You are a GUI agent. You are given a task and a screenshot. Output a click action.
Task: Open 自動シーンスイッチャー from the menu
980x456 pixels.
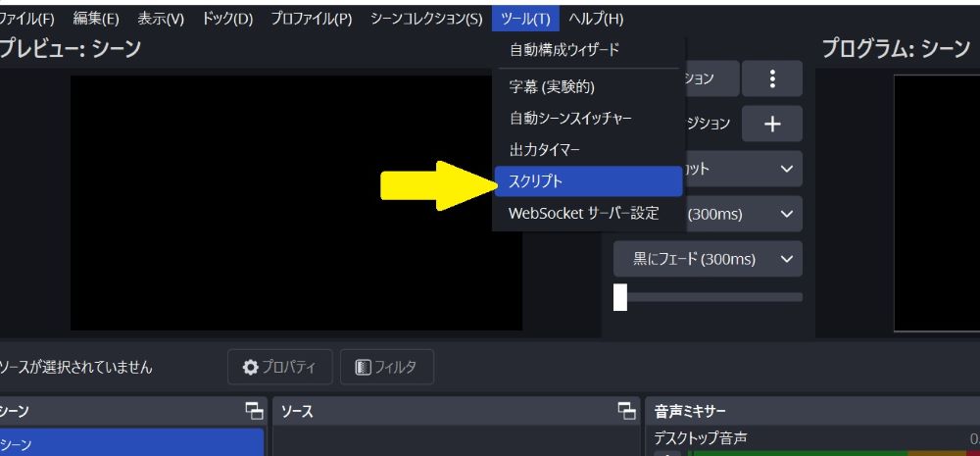pyautogui.click(x=588, y=119)
